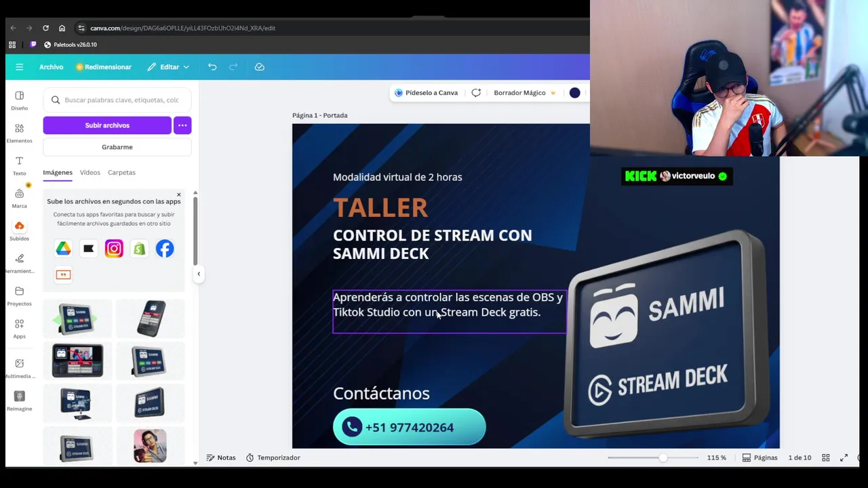Connect Instagram app

(x=114, y=249)
